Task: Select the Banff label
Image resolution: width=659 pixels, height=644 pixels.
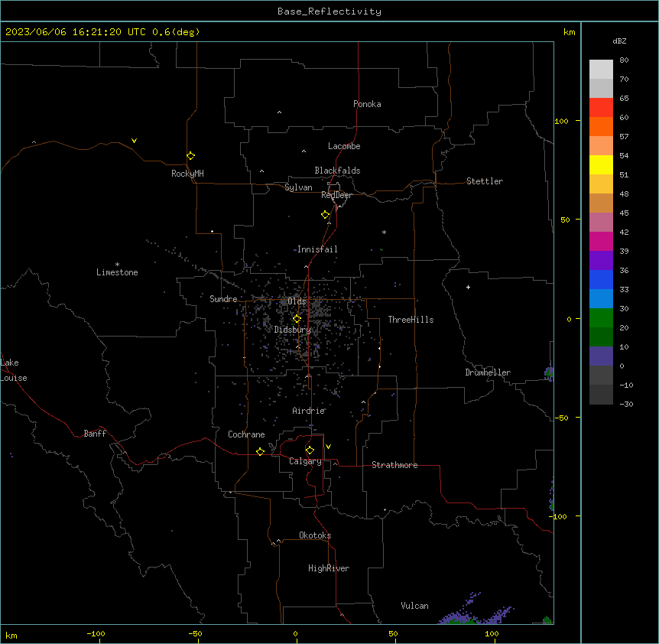Action: tap(95, 434)
